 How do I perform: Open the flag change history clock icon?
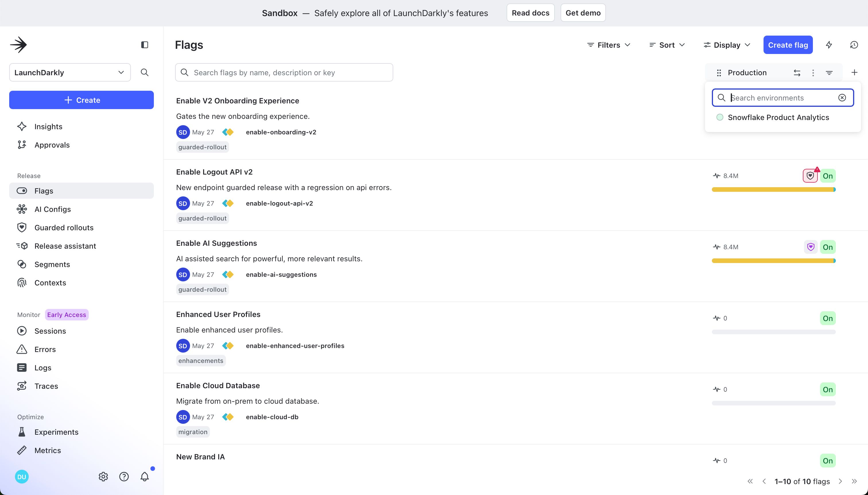pyautogui.click(x=854, y=45)
